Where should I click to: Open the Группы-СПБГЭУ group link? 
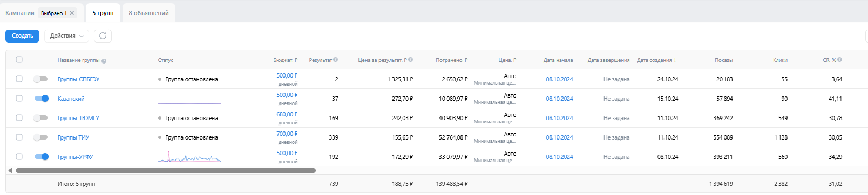[x=78, y=79]
